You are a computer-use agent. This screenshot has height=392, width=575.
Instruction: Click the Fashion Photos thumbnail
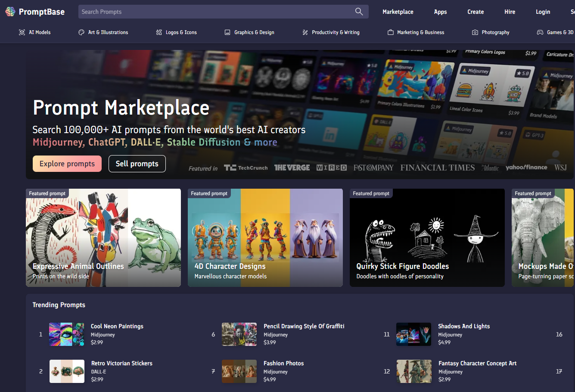[239, 371]
